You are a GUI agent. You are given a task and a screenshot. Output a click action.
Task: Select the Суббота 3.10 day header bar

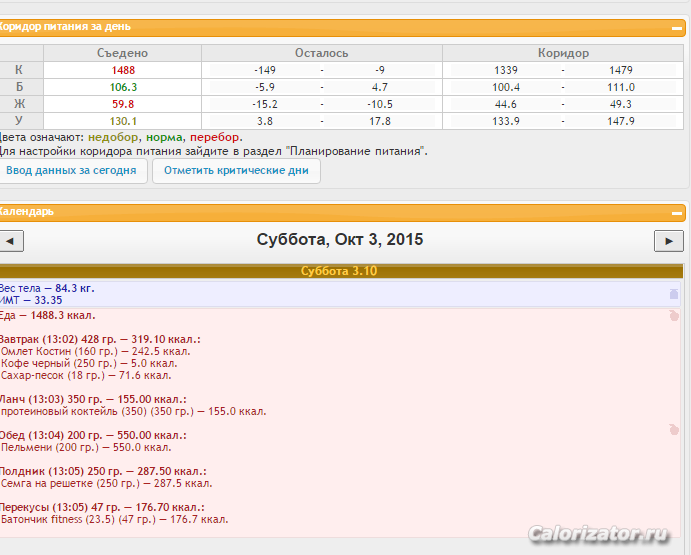(339, 271)
